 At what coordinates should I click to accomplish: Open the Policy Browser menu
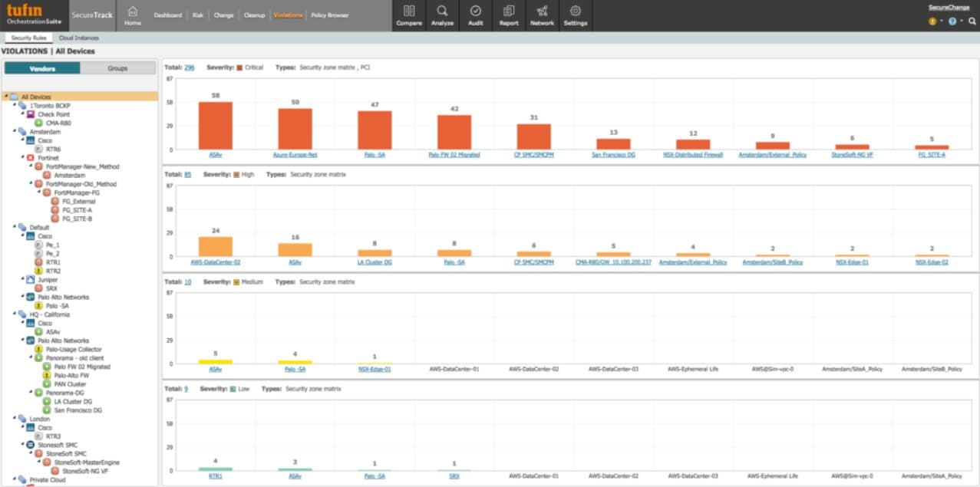point(329,15)
